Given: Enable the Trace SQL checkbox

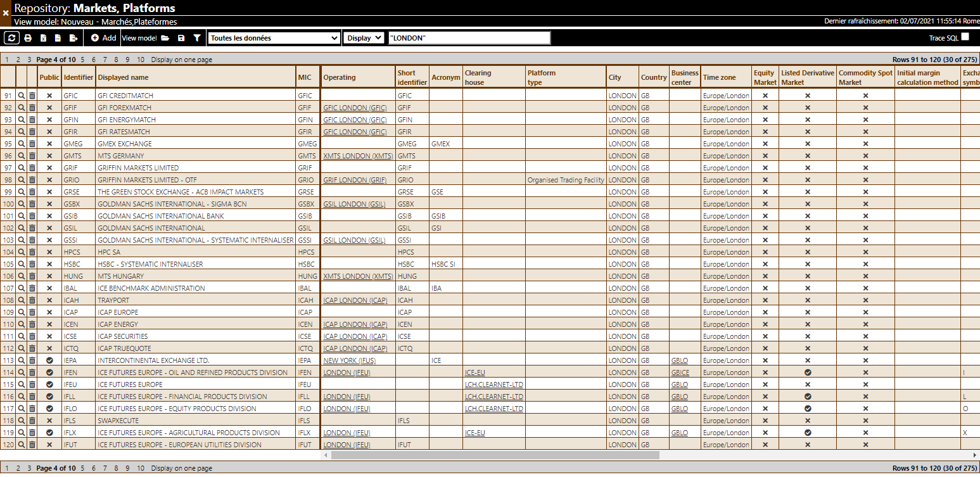Looking at the screenshot, I should coord(965,37).
